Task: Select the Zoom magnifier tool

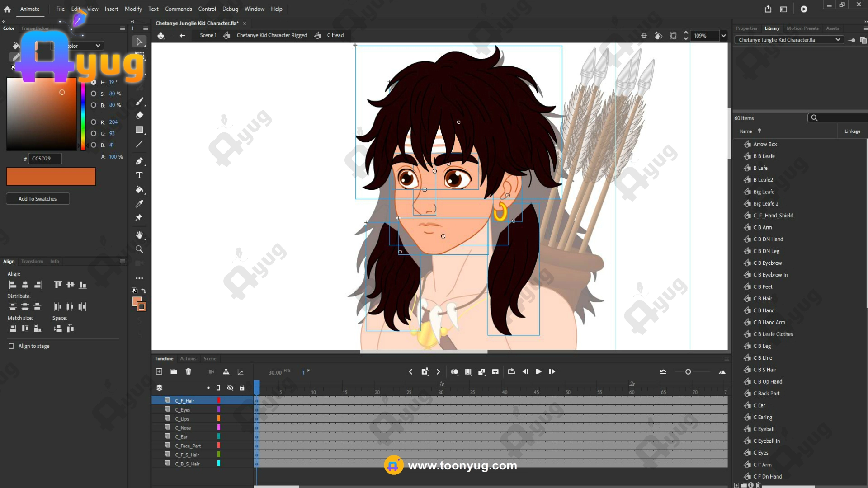Action: 139,249
